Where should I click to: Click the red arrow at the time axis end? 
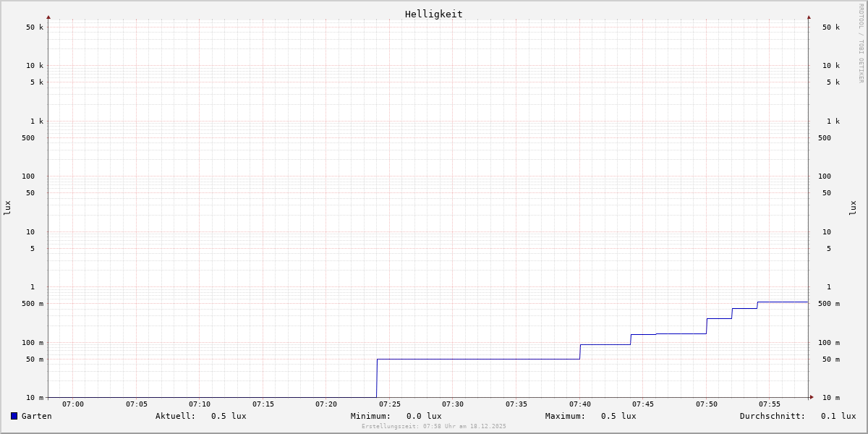tap(812, 397)
